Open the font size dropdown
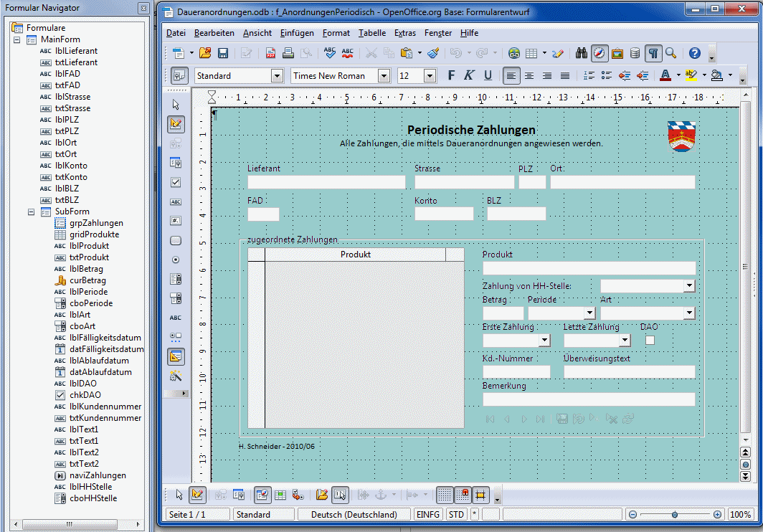The height and width of the screenshot is (532, 763). click(x=430, y=76)
